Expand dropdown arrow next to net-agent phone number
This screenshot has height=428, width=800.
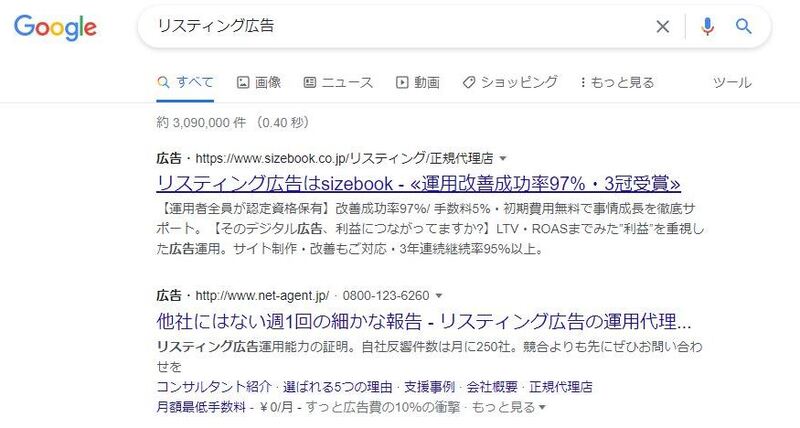click(438, 296)
